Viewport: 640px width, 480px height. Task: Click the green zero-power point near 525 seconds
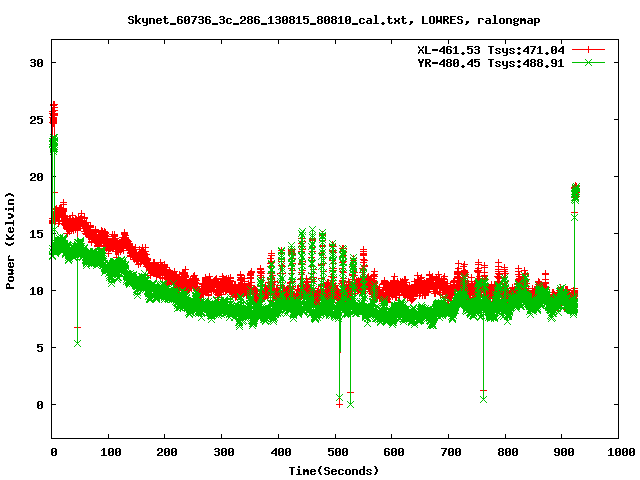pyautogui.click(x=350, y=404)
